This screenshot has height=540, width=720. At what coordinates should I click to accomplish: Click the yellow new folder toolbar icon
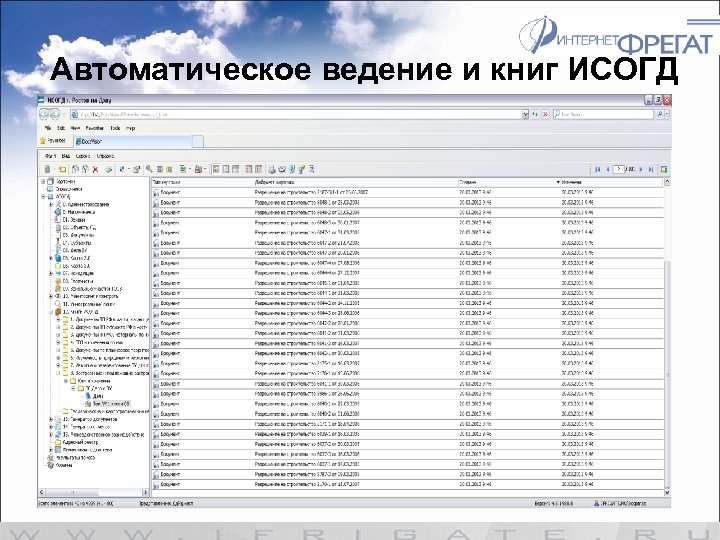(x=62, y=169)
